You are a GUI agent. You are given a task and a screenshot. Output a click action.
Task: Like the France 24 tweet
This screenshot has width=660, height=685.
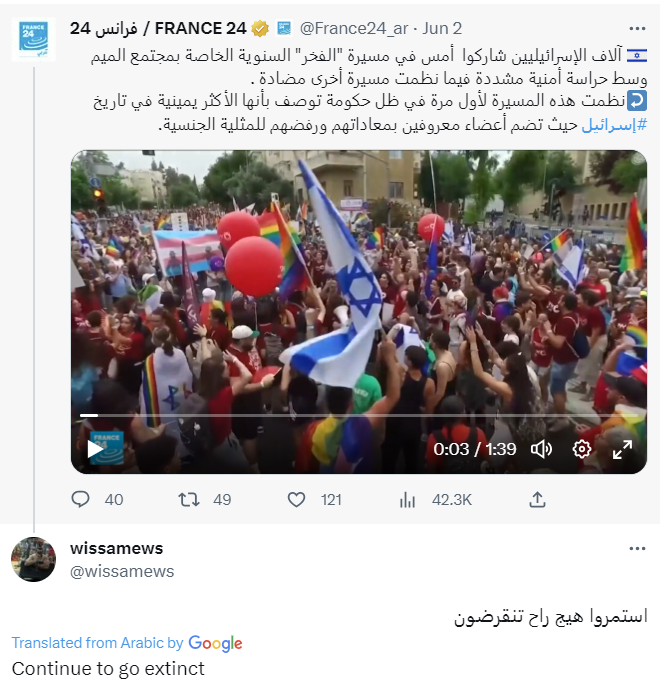[x=296, y=499]
